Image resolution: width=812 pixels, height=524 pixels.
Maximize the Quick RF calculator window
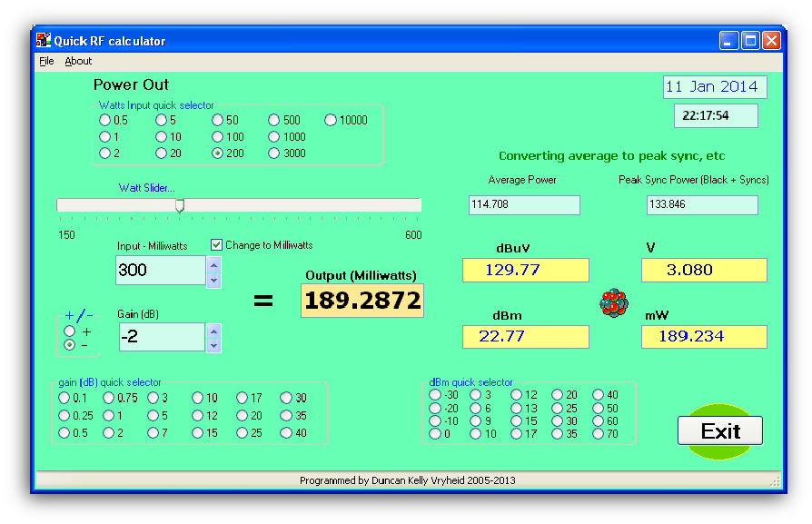pos(750,41)
